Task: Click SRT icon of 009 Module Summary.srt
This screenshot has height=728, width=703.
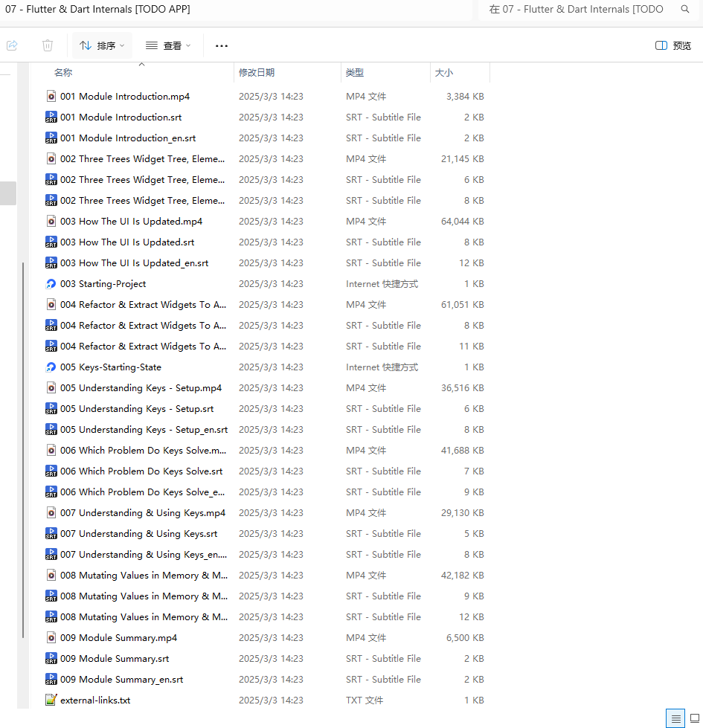Action: pyautogui.click(x=51, y=658)
